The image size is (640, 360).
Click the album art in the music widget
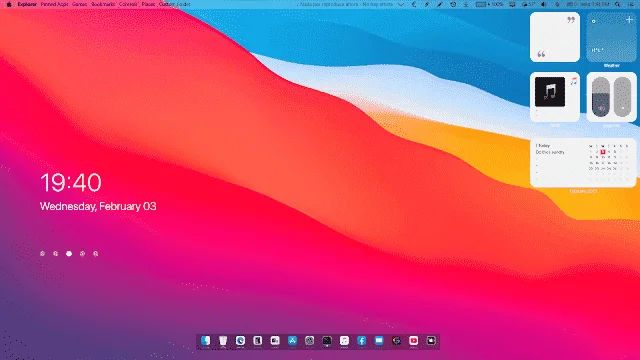[550, 92]
